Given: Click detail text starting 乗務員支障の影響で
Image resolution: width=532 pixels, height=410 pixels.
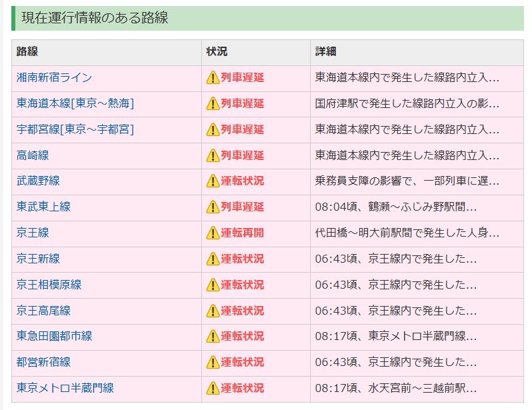Looking at the screenshot, I should [x=407, y=181].
